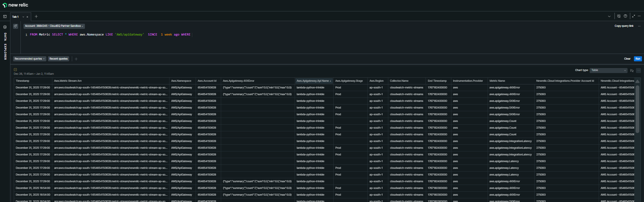Image resolution: width=644 pixels, height=202 pixels.
Task: Open the Tab 1 options chevron
Action: point(23,17)
